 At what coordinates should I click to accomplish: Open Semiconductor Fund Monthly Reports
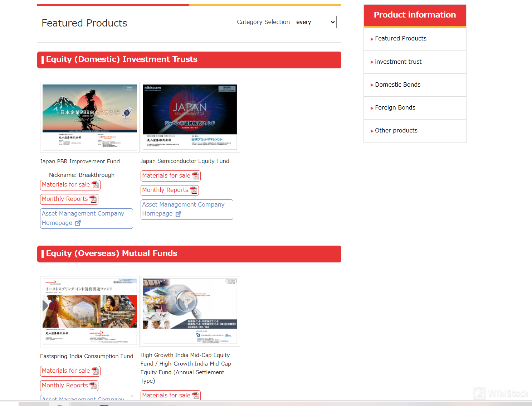coord(170,190)
